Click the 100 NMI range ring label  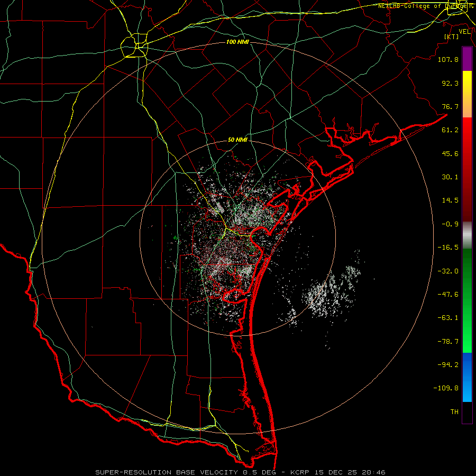pos(237,42)
